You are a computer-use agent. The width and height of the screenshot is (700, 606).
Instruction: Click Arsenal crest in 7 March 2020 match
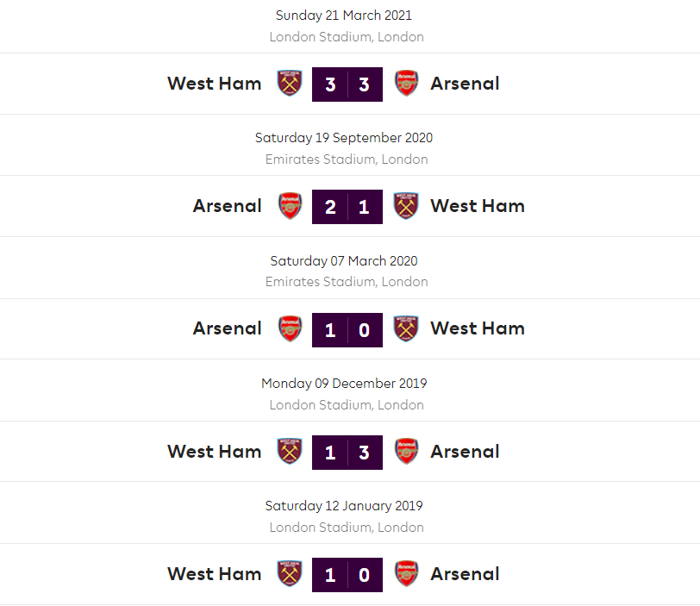point(290,328)
